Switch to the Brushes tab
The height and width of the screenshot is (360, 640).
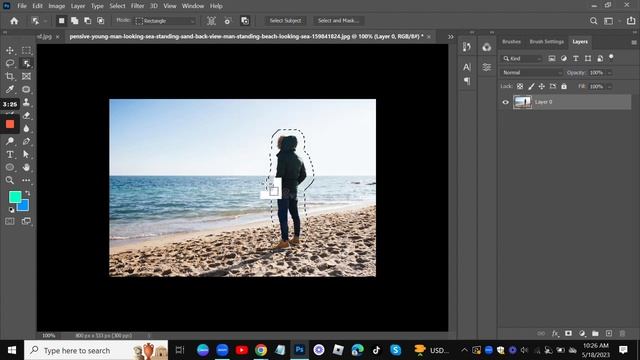511,42
